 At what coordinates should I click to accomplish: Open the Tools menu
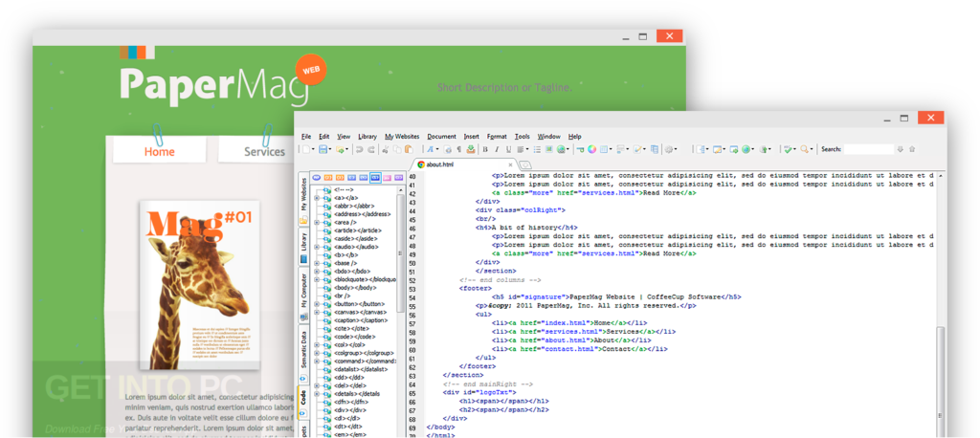(522, 136)
